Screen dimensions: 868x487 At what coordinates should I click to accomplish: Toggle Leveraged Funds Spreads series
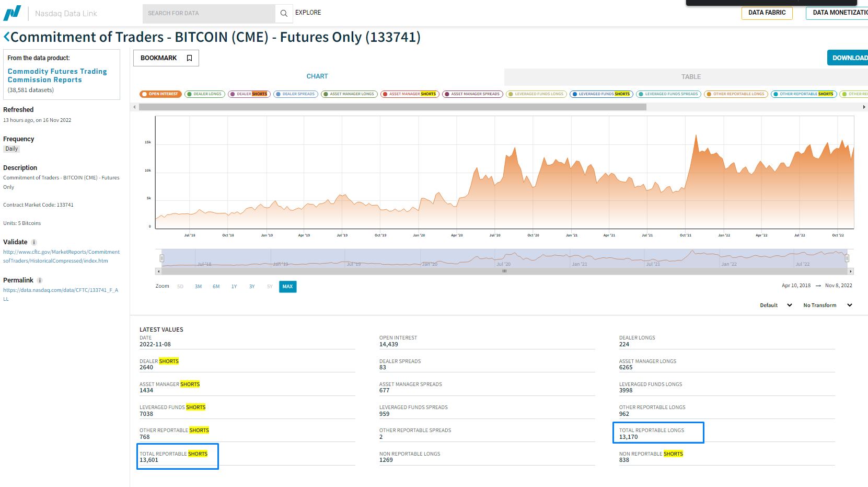point(668,94)
